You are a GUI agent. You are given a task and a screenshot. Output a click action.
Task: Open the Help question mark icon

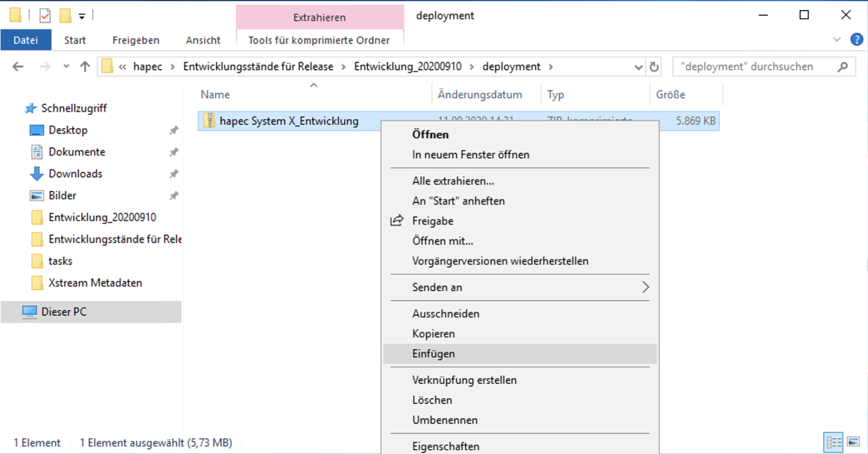856,40
